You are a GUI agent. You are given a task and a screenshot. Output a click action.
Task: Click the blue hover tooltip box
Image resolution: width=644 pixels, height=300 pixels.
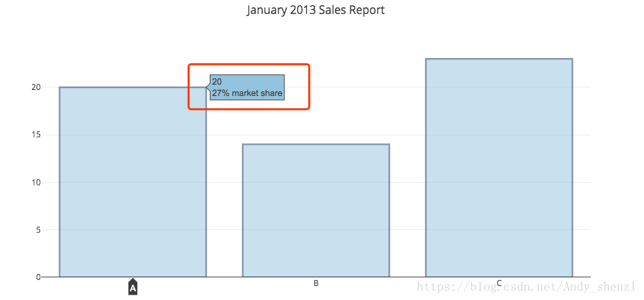click(247, 87)
